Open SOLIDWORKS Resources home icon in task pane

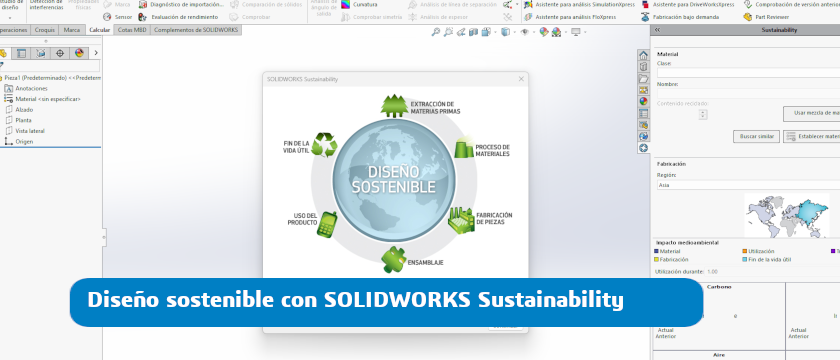tap(643, 56)
